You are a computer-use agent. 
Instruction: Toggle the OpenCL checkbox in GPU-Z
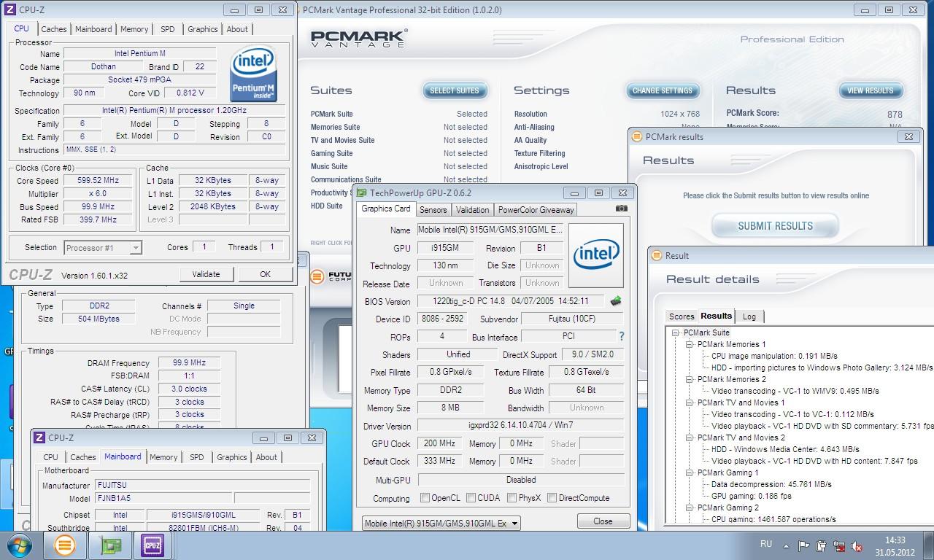tap(425, 498)
